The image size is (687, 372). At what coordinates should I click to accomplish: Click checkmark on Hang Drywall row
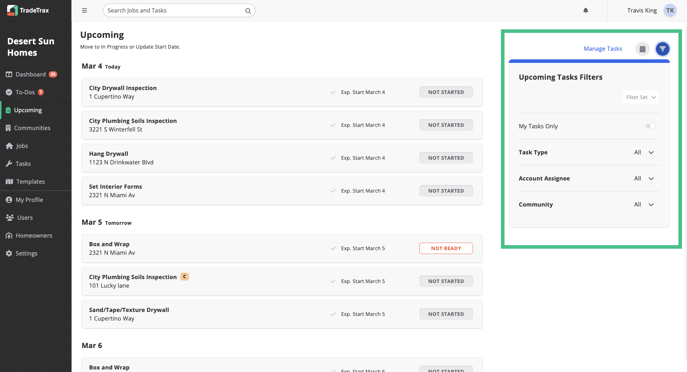(x=333, y=158)
